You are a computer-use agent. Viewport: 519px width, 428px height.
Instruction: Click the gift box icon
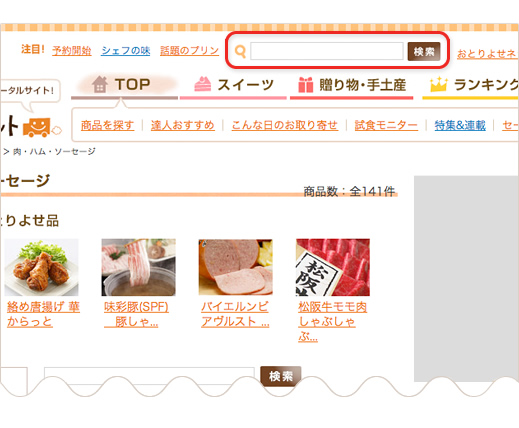click(306, 85)
